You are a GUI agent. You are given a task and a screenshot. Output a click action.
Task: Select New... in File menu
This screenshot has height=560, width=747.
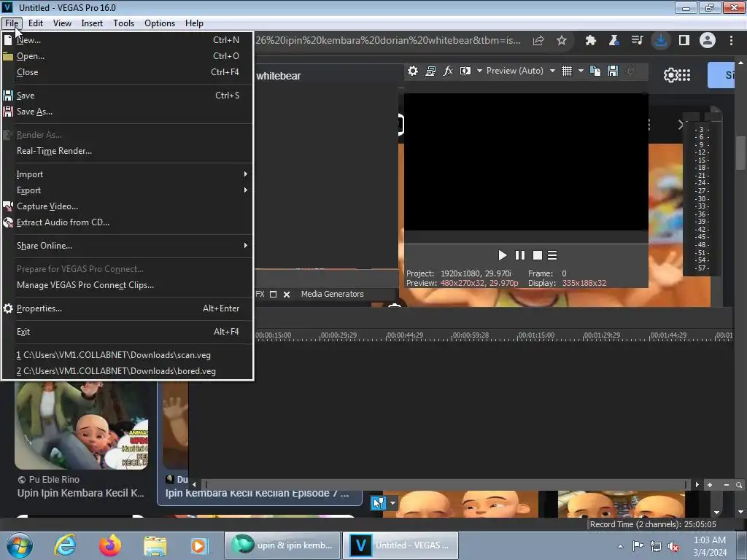pos(127,40)
